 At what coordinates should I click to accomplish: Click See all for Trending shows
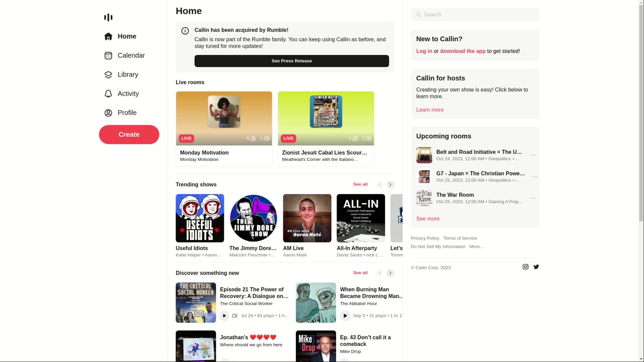point(360,185)
